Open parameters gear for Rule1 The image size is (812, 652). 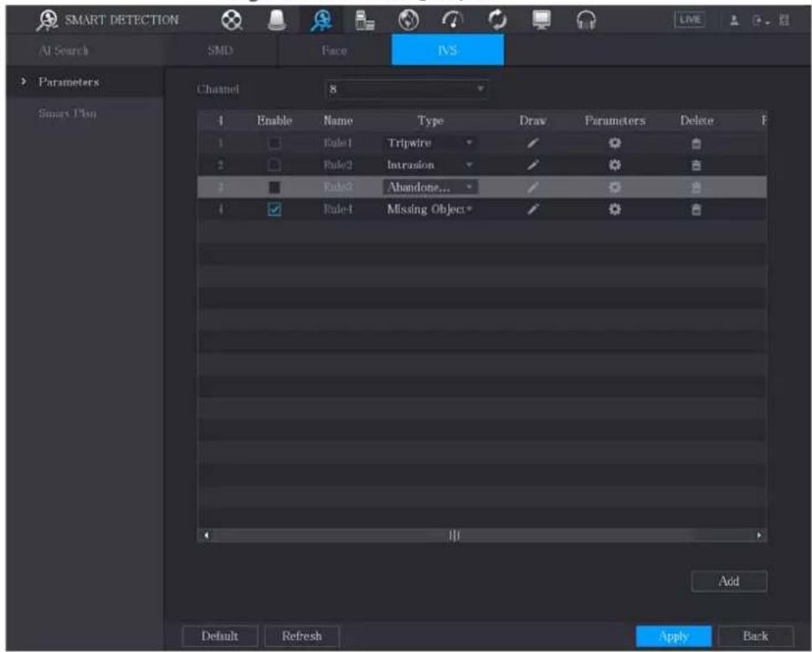(614, 143)
